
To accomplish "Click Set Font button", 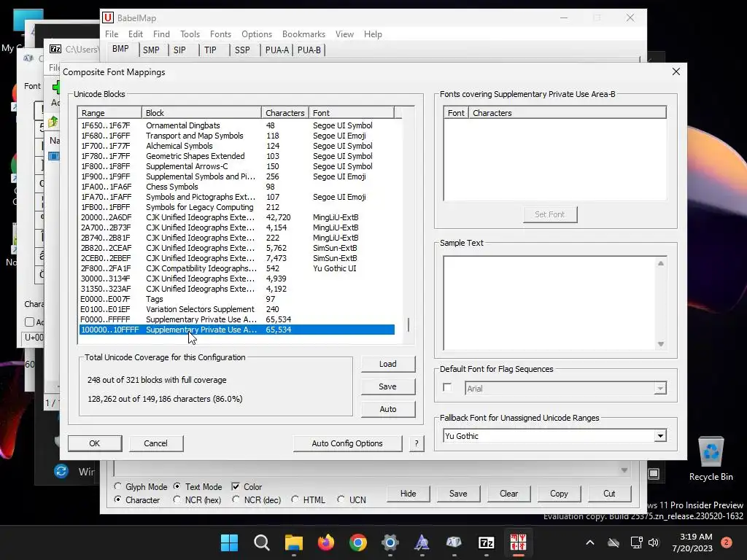I will click(549, 214).
